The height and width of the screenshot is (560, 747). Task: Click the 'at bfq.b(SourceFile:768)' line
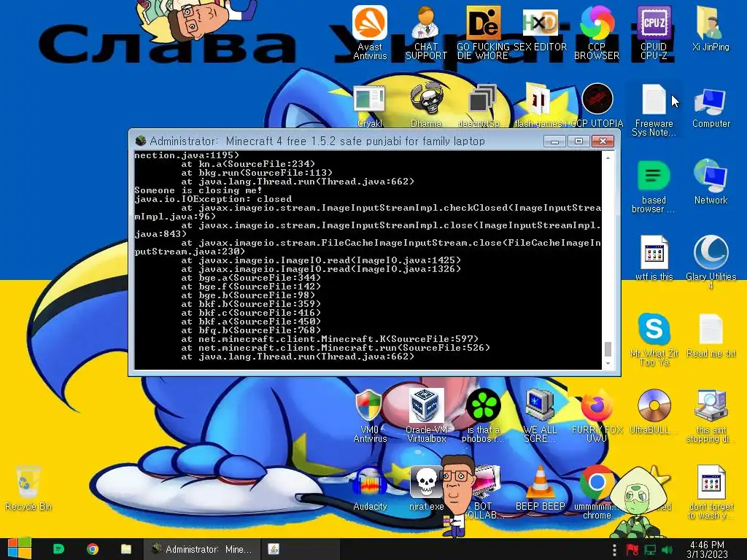[x=251, y=330]
